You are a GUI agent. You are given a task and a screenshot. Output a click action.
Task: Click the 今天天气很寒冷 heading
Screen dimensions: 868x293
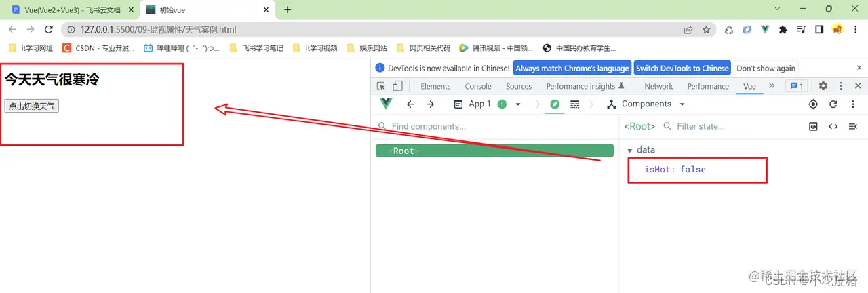coord(52,79)
